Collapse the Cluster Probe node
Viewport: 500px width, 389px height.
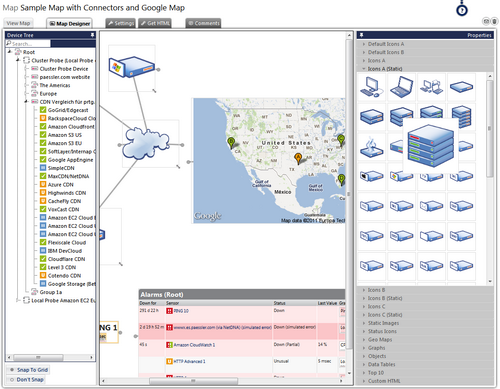pyautogui.click(x=18, y=60)
